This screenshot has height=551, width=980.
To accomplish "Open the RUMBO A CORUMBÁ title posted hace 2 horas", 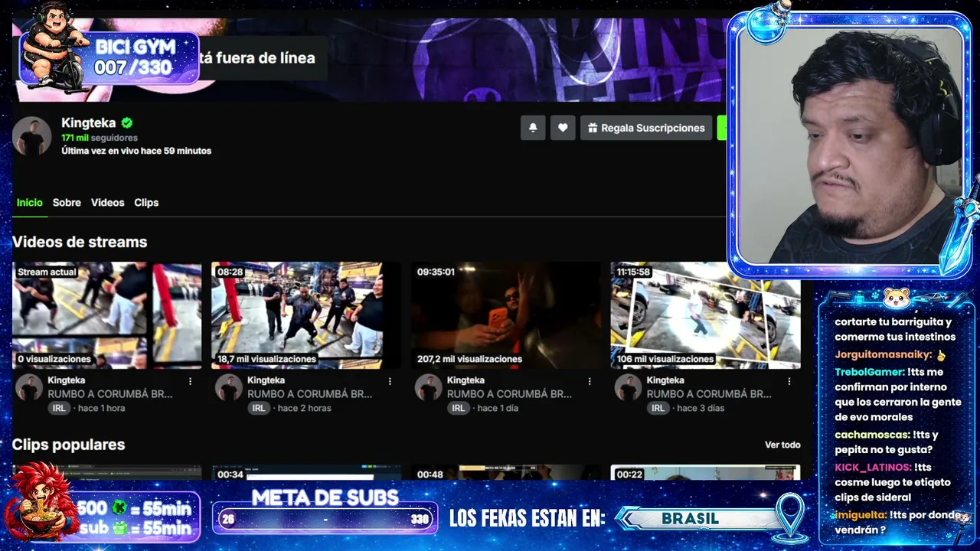I will (309, 394).
